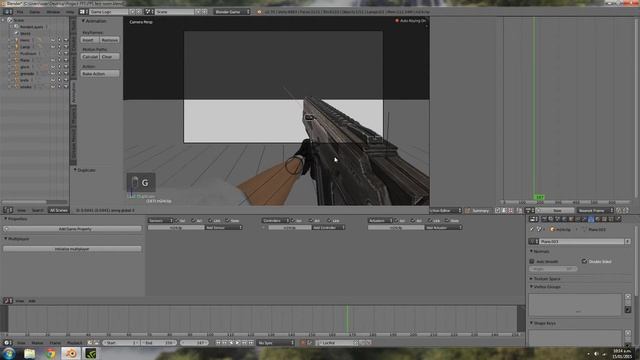Screen dimensions: 640x360
Task: Open the No Sync playback dropdown
Action: [276, 343]
